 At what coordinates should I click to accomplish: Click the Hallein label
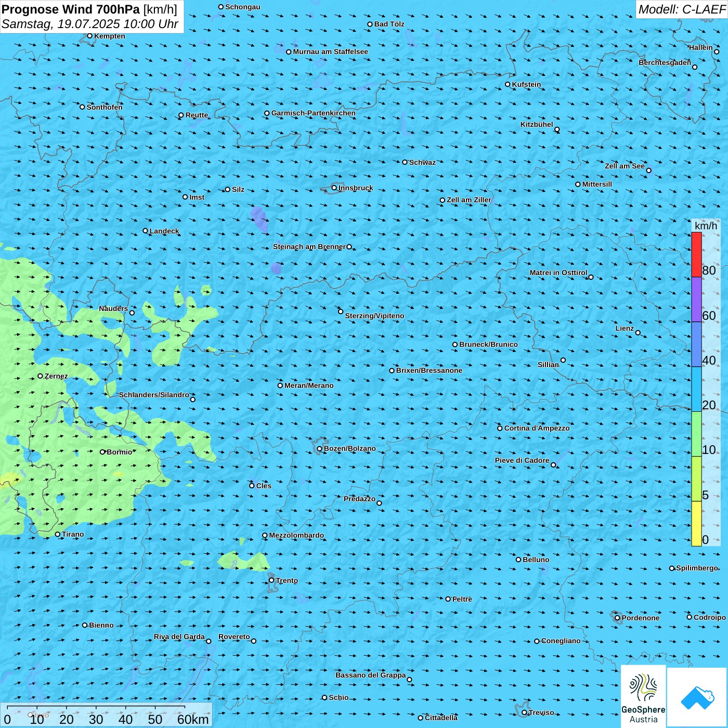pos(701,47)
